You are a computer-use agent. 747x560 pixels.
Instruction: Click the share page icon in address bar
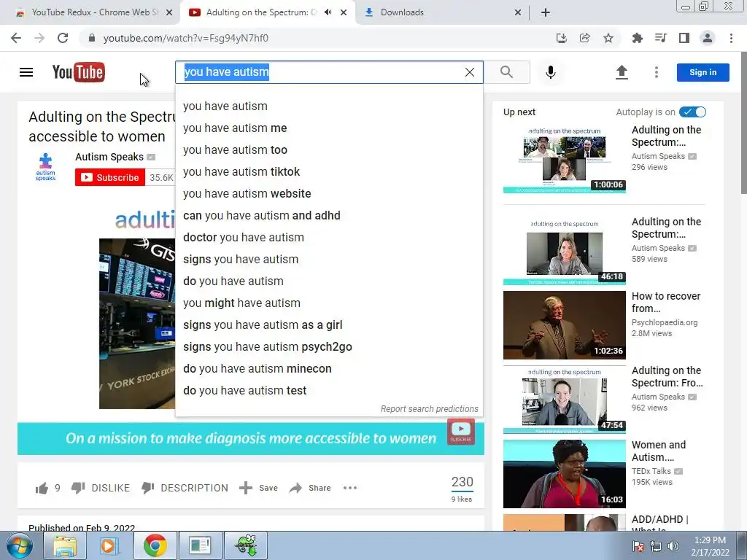pos(585,38)
